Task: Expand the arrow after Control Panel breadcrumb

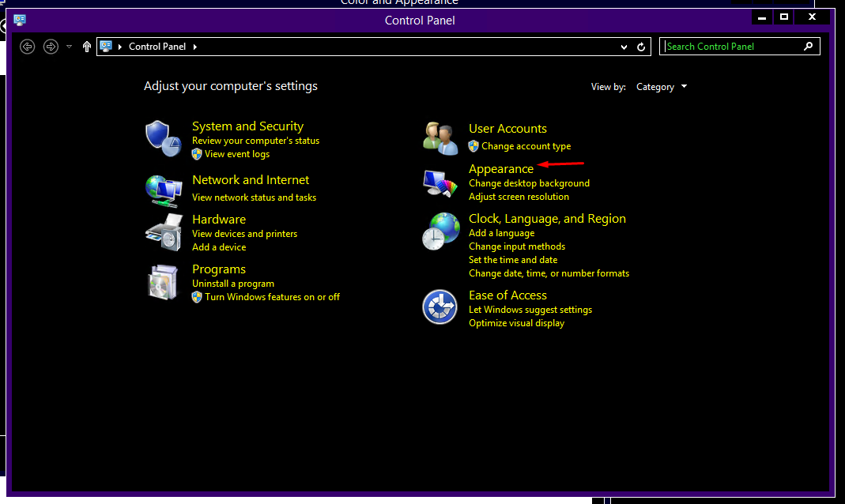Action: [x=195, y=47]
